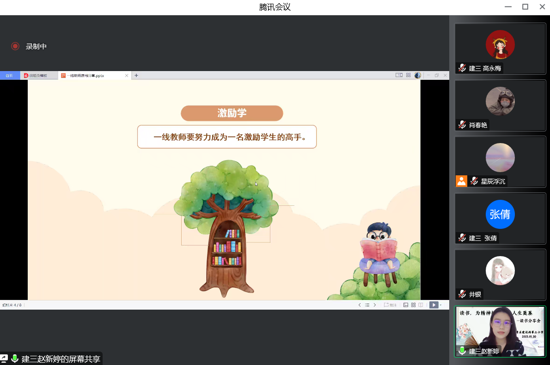The width and height of the screenshot is (550, 365).
Task: Switch to reading view icon
Action: pos(421,305)
